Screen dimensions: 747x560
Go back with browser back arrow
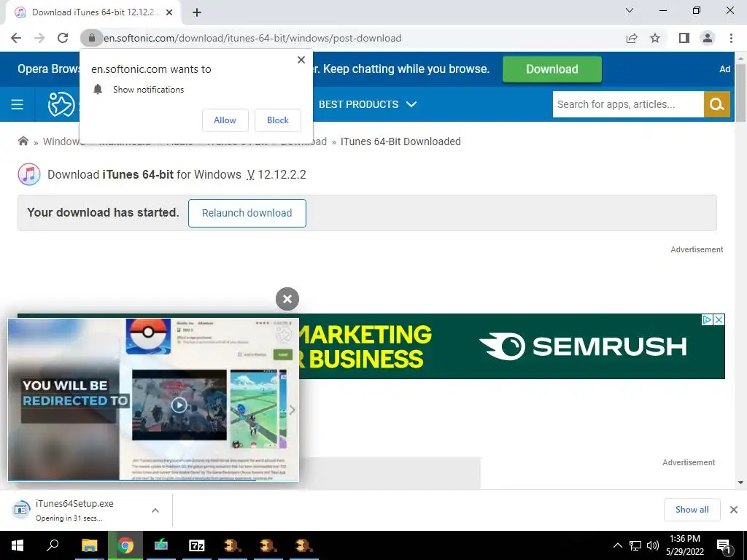(16, 38)
